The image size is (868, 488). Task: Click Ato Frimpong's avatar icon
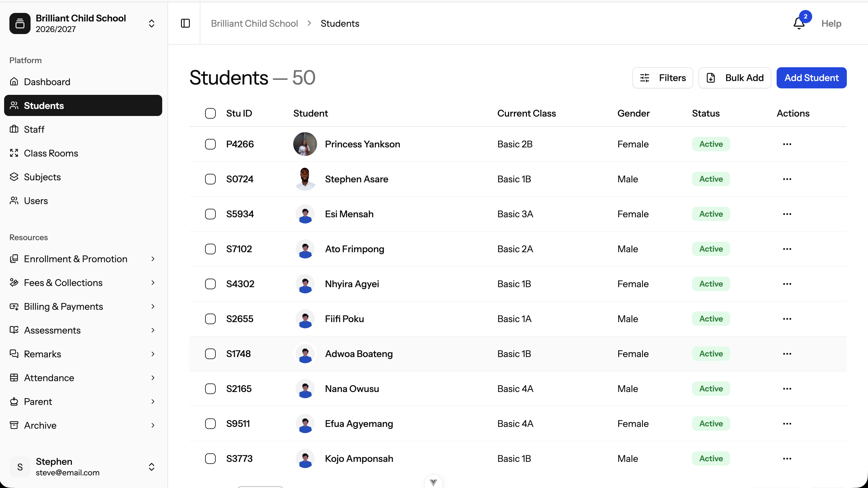click(x=305, y=249)
